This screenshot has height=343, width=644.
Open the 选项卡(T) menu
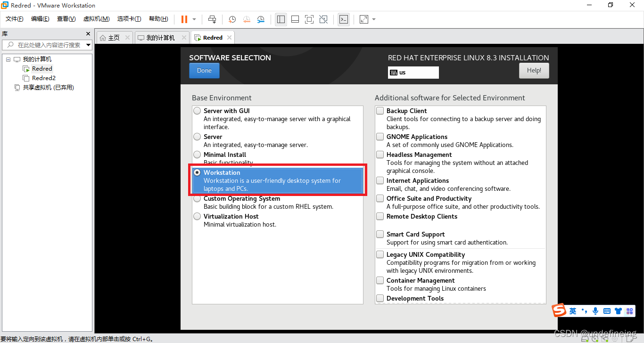pyautogui.click(x=129, y=19)
